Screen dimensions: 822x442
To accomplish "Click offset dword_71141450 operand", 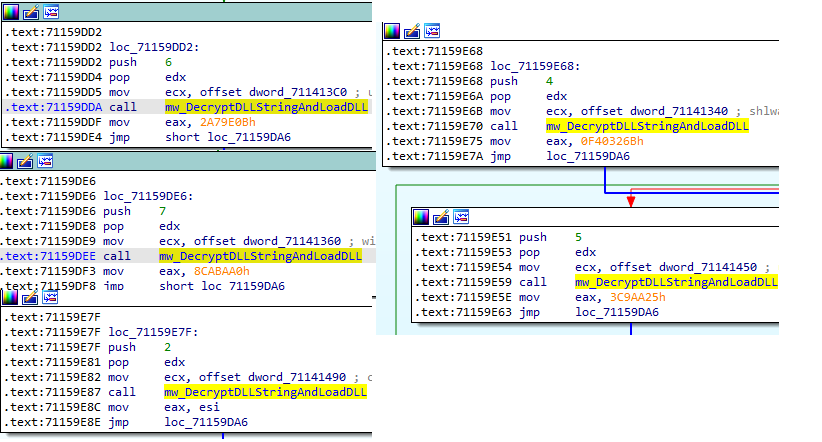I will [683, 267].
